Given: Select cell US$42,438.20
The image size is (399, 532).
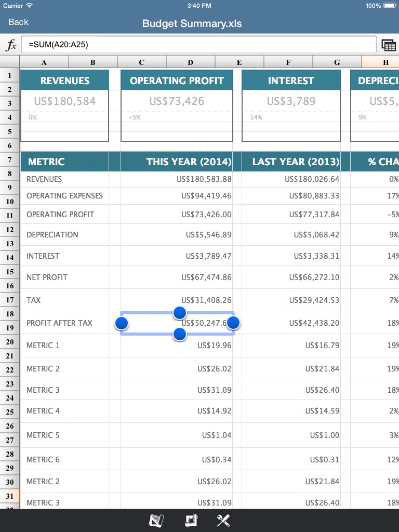Looking at the screenshot, I should [314, 323].
